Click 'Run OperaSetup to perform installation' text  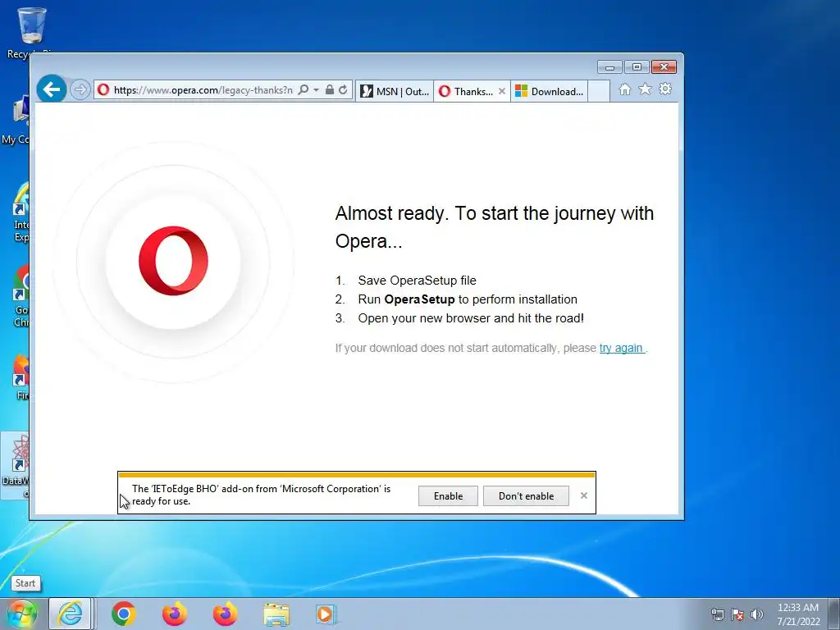coord(468,299)
